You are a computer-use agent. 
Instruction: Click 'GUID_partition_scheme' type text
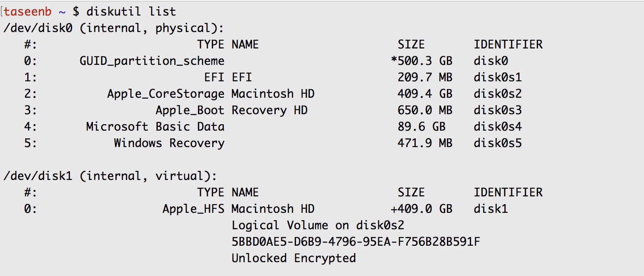coord(152,61)
